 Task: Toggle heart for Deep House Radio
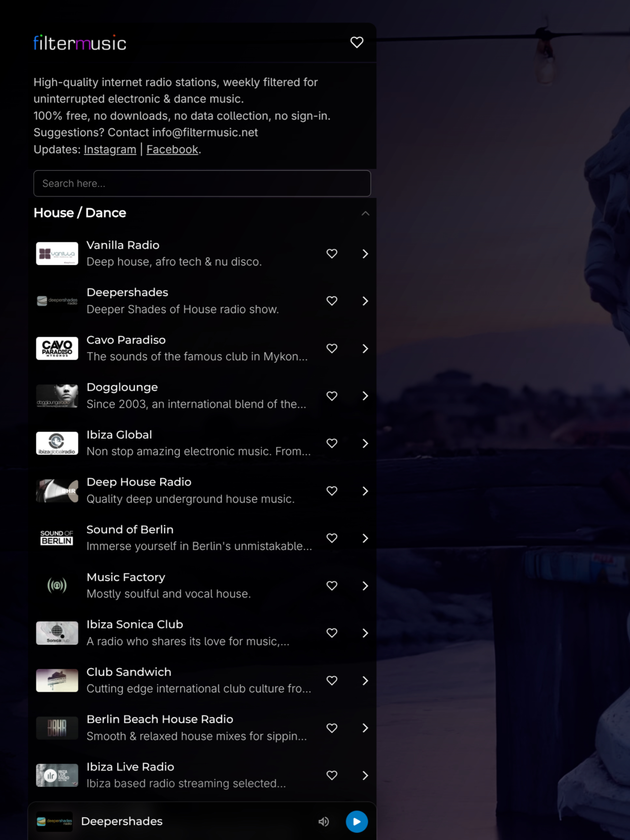(332, 491)
